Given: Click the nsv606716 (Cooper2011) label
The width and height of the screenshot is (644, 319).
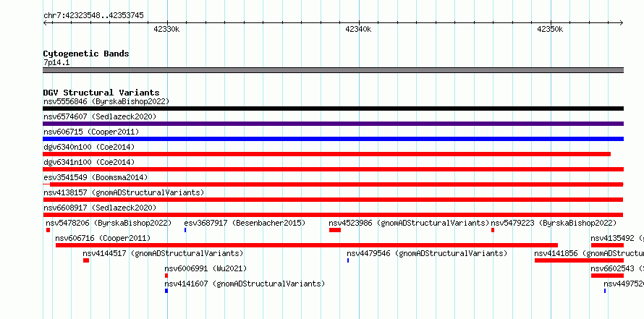Looking at the screenshot, I should pos(103,238).
